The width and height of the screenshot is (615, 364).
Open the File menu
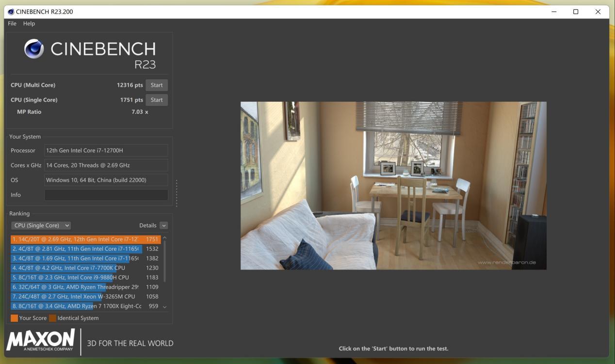[x=12, y=23]
